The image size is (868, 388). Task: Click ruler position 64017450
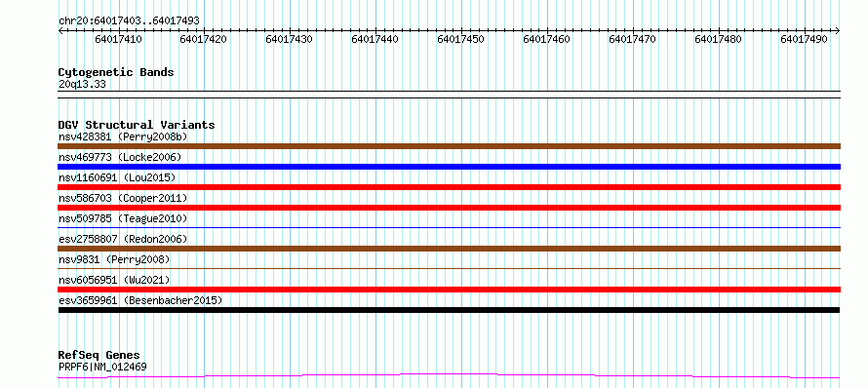point(461,39)
